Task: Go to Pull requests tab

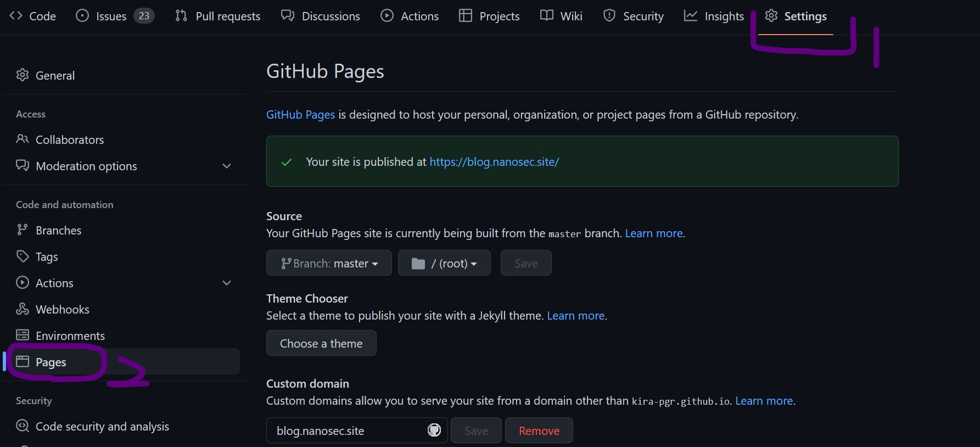Action: click(217, 16)
